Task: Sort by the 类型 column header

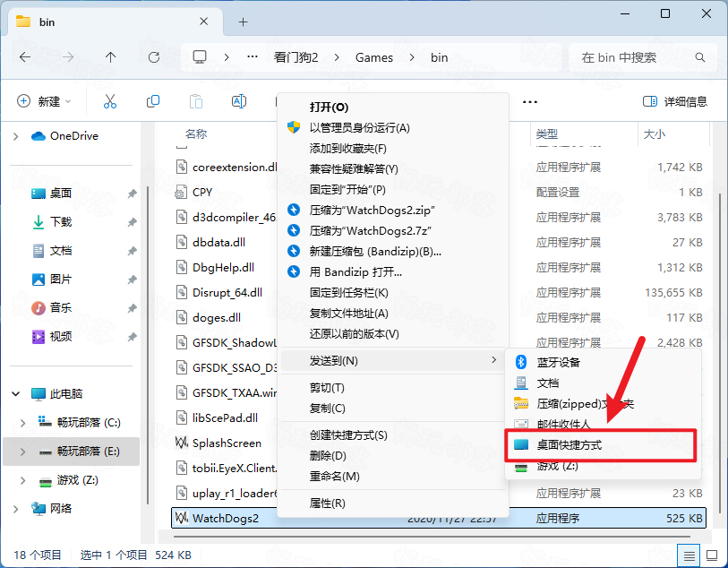Action: point(546,134)
